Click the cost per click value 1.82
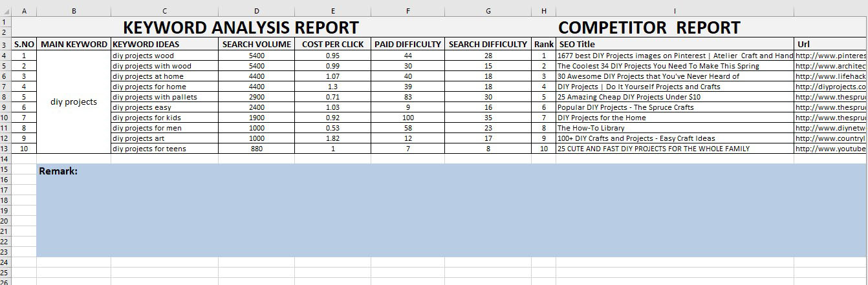 point(332,138)
